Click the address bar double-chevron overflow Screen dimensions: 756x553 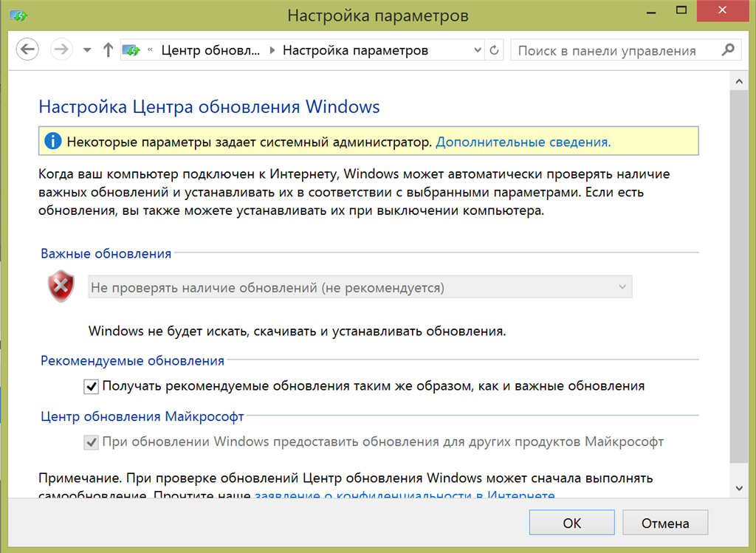pyautogui.click(x=150, y=49)
